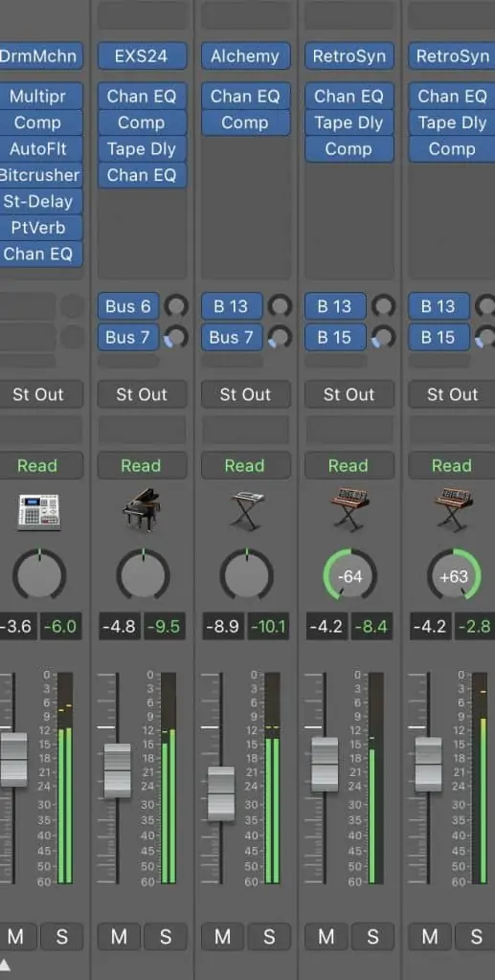Mute the RetroSyn strip panned -64
The width and height of the screenshot is (495, 980).
[x=326, y=936]
